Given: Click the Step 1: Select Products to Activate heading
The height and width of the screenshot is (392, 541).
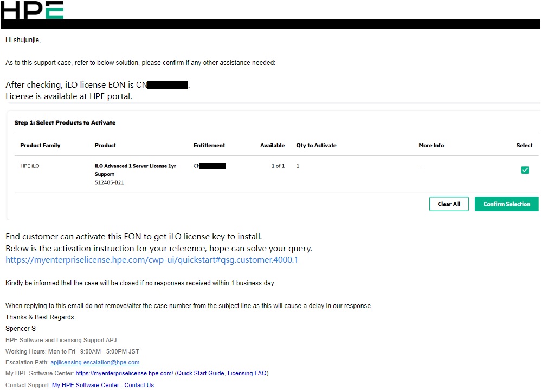Looking at the screenshot, I should pos(65,123).
